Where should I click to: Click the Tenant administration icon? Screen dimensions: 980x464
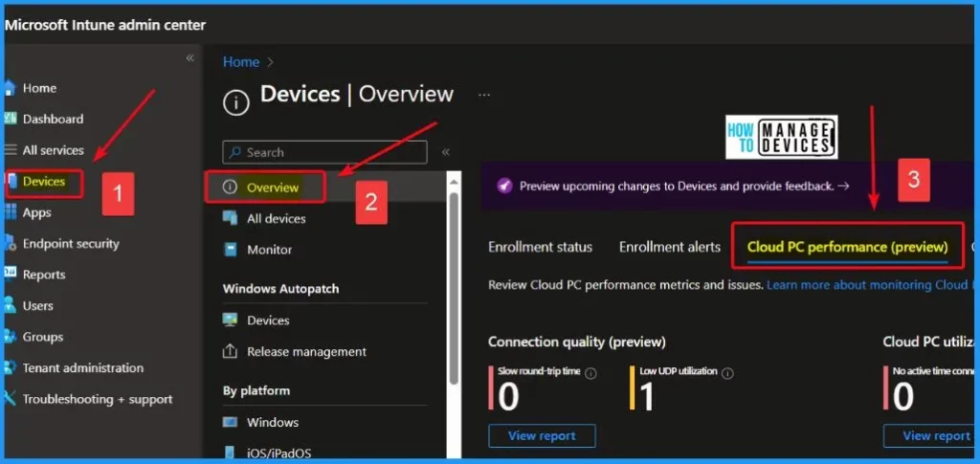point(10,367)
